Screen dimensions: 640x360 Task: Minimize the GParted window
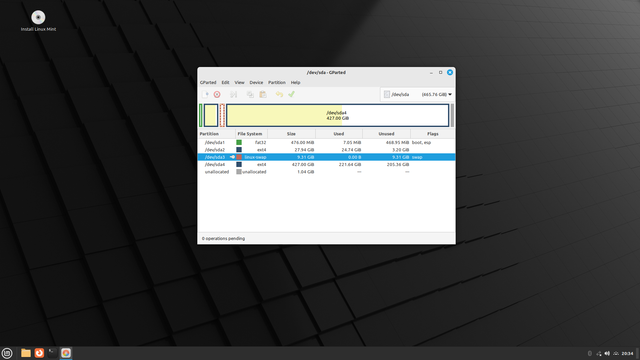tap(431, 72)
